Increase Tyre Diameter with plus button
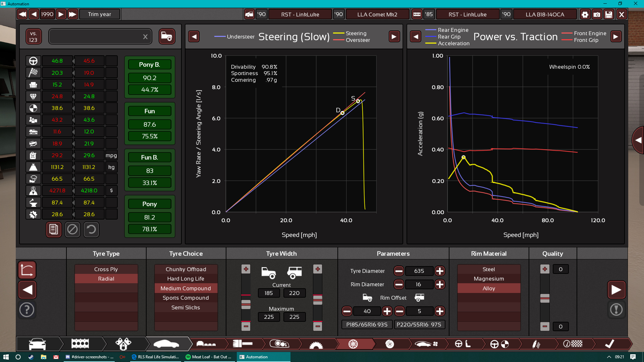Viewport: 644px width, 362px height. point(440,271)
